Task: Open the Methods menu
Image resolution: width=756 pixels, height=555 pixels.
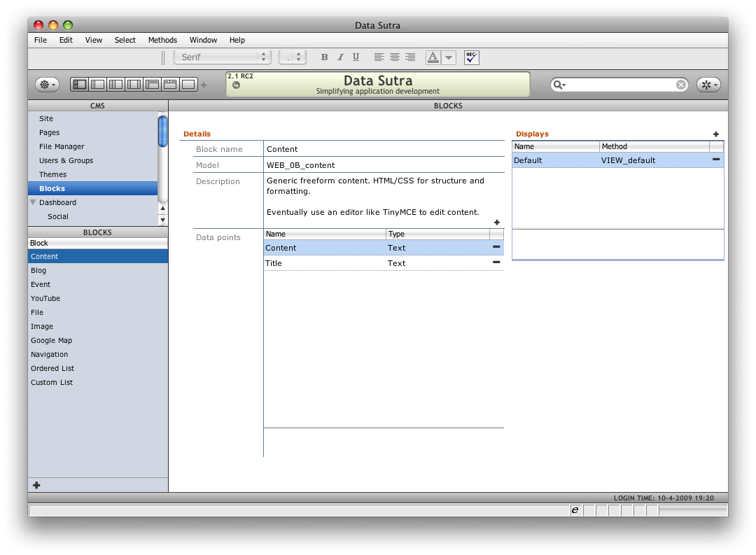Action: 162,40
